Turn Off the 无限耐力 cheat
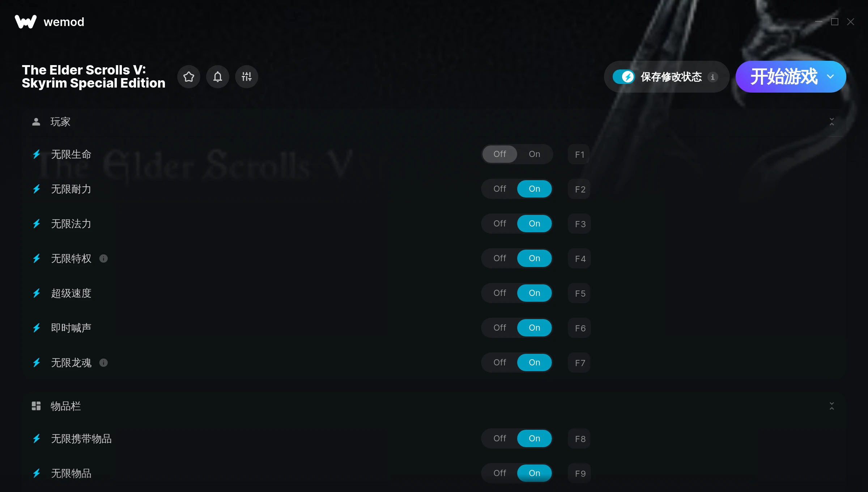 pos(500,189)
